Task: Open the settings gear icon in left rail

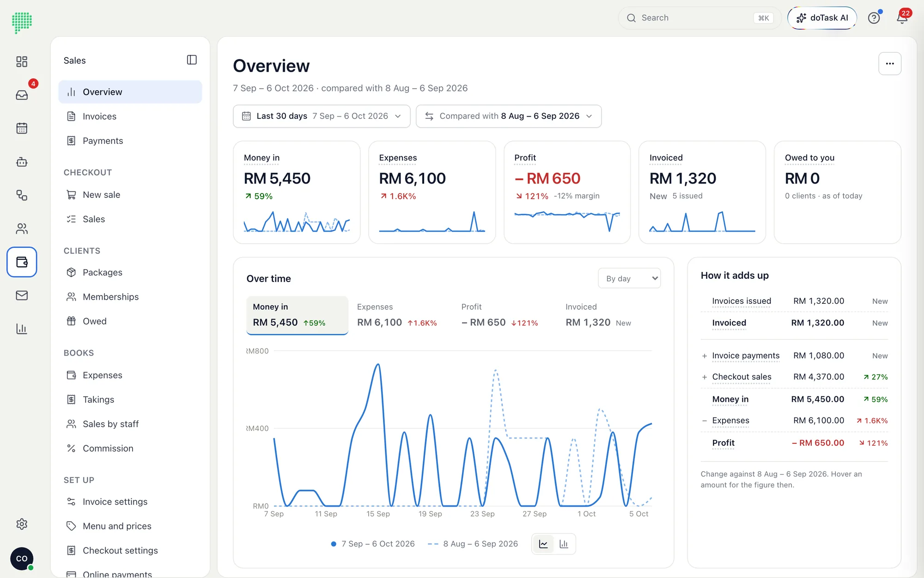Action: click(x=22, y=524)
